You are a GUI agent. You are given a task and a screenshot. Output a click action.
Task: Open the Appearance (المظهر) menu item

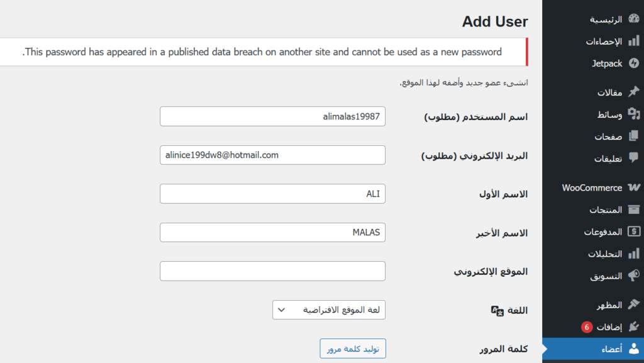609,305
